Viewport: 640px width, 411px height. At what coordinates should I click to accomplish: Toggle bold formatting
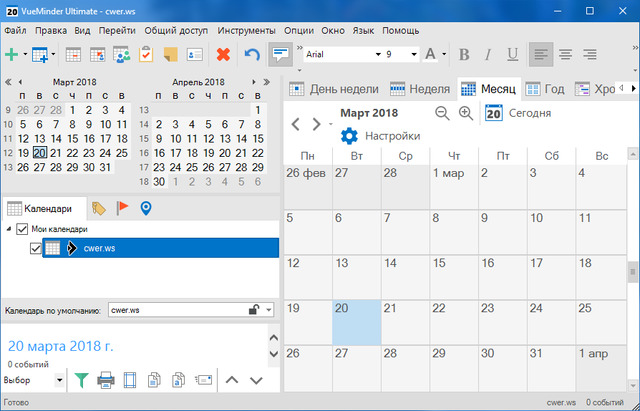(x=464, y=54)
